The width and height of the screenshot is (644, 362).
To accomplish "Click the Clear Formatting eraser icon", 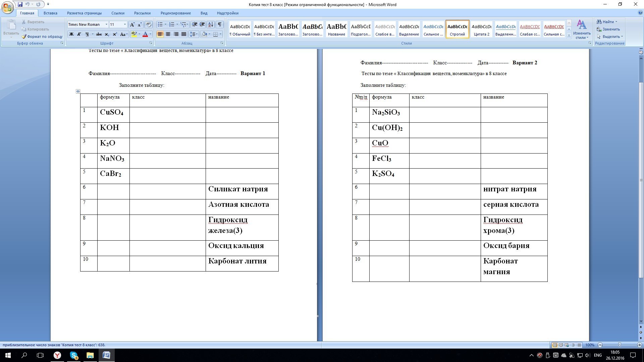I will (149, 24).
